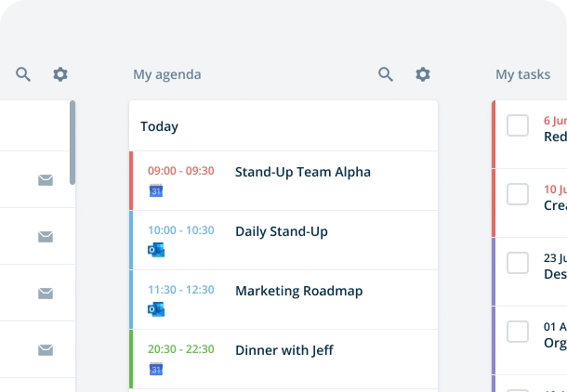This screenshot has height=392, width=567.
Task: Check the task dated 10 Ju
Action: coord(518,194)
